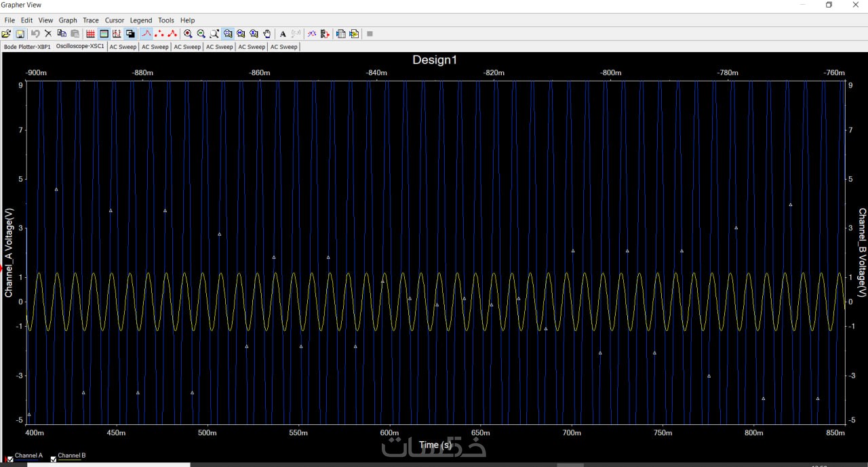Select the Oscilloscope-XSC1 tab

coord(80,46)
